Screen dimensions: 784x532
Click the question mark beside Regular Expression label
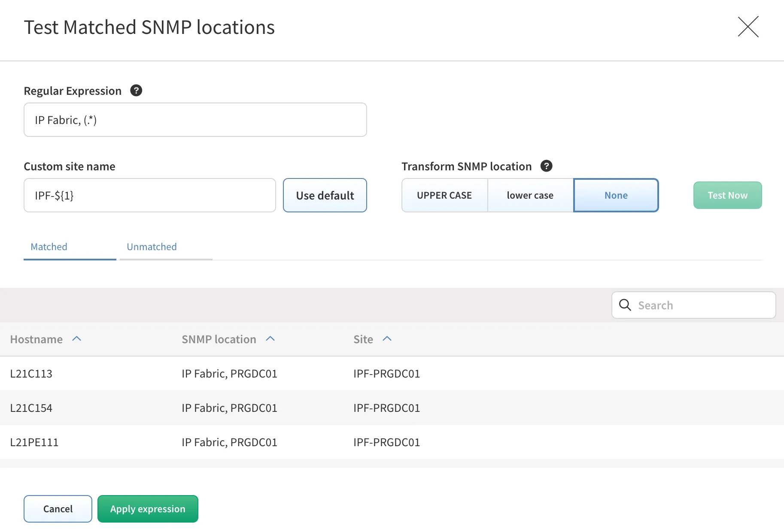(x=136, y=90)
